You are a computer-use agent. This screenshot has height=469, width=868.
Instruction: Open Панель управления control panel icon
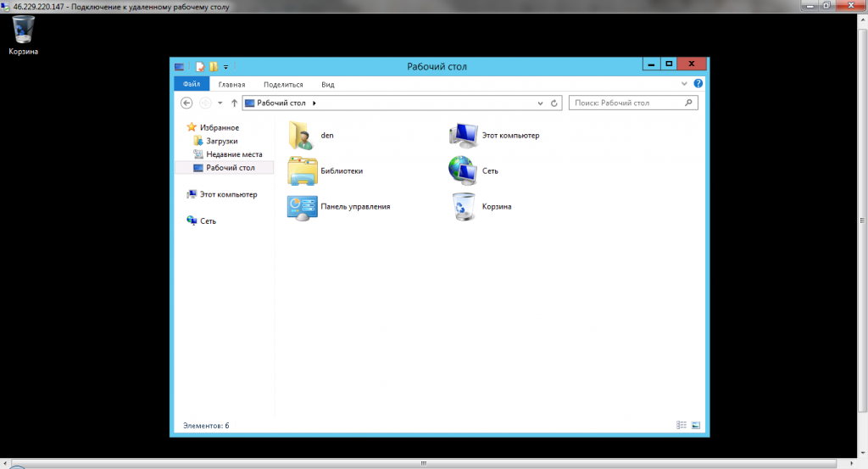click(x=301, y=206)
